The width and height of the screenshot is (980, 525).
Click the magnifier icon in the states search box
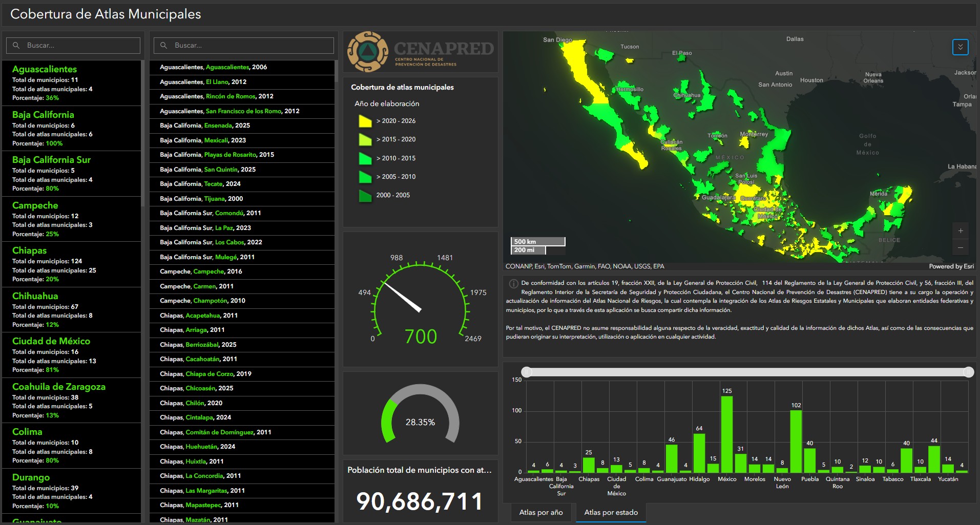tap(16, 46)
